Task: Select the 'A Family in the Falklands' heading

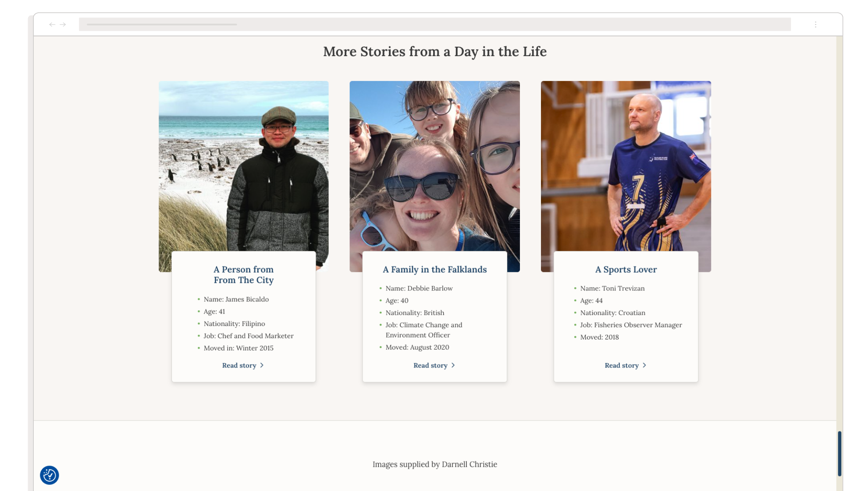Action: pos(434,269)
